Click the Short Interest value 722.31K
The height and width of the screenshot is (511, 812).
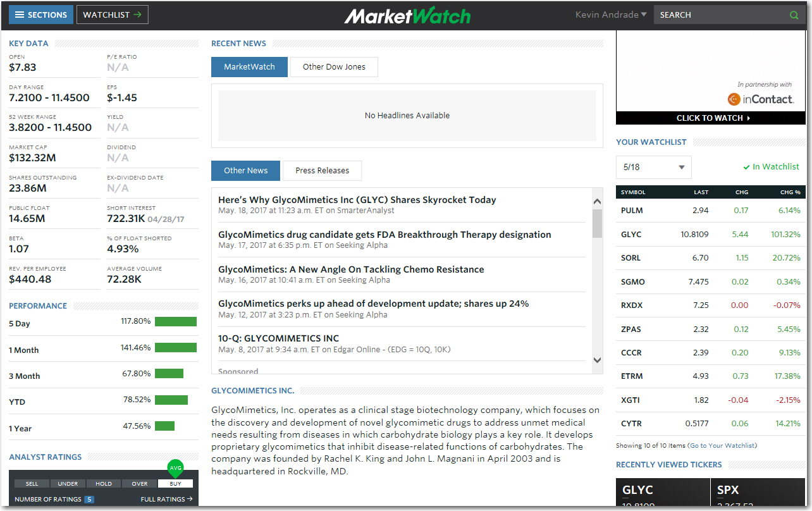tap(126, 219)
